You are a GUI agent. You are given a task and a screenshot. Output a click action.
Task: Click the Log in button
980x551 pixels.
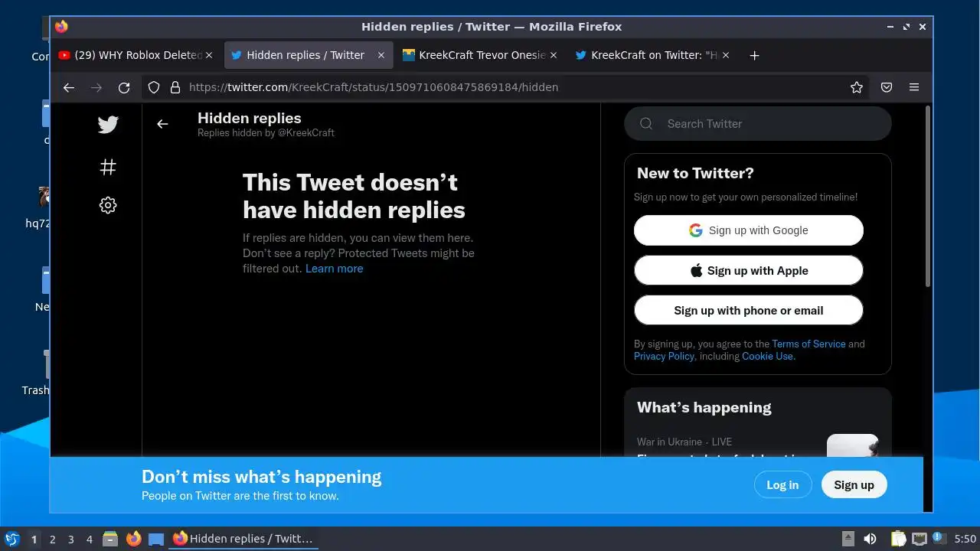coord(782,484)
